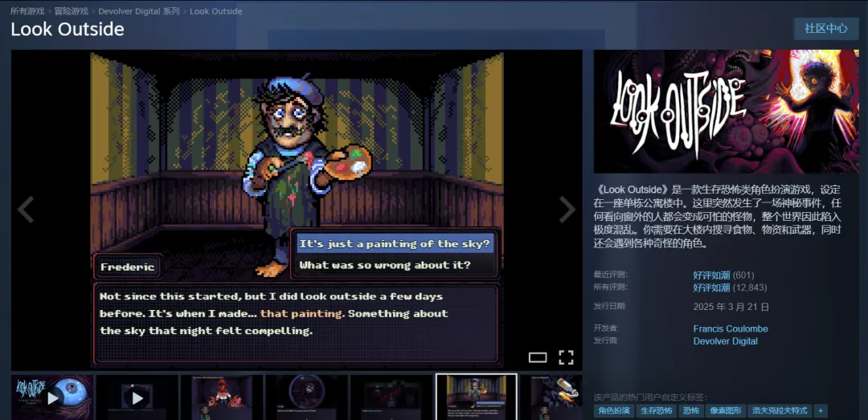Play the second trailer thumbnail
The image size is (868, 420).
coord(137,397)
